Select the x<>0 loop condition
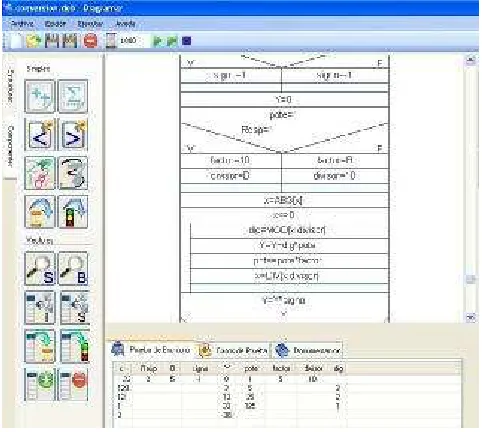 [285, 215]
